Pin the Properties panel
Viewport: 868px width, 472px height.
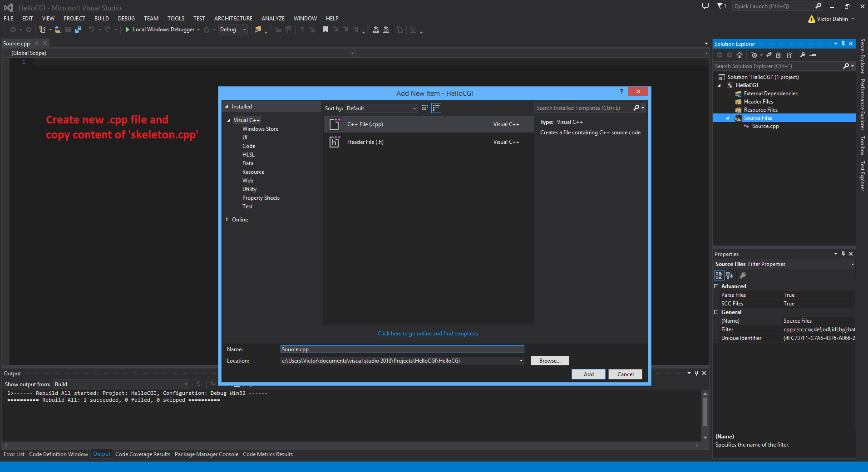pos(843,254)
